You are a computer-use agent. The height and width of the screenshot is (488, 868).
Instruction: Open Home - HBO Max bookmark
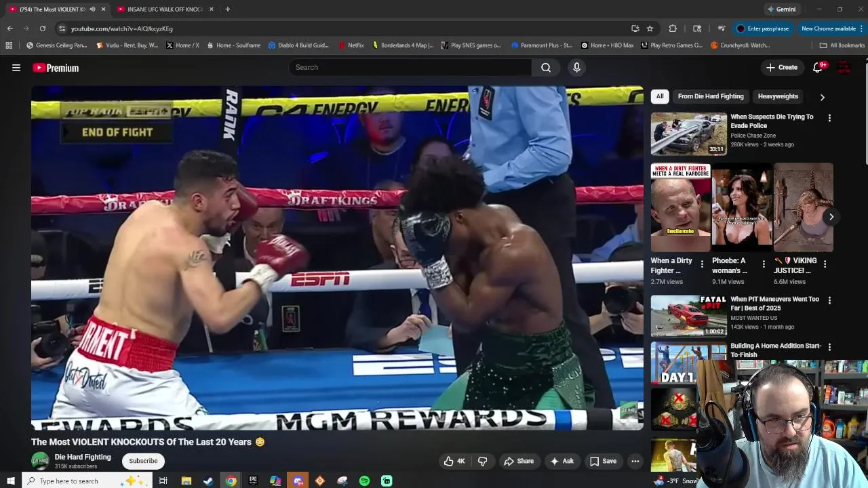[x=607, y=45]
